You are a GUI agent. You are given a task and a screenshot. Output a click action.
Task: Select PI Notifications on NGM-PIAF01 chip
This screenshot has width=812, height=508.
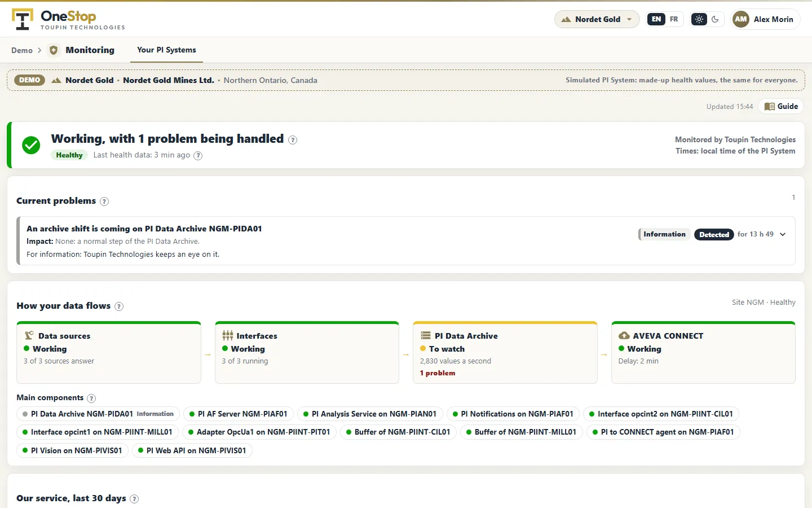513,414
